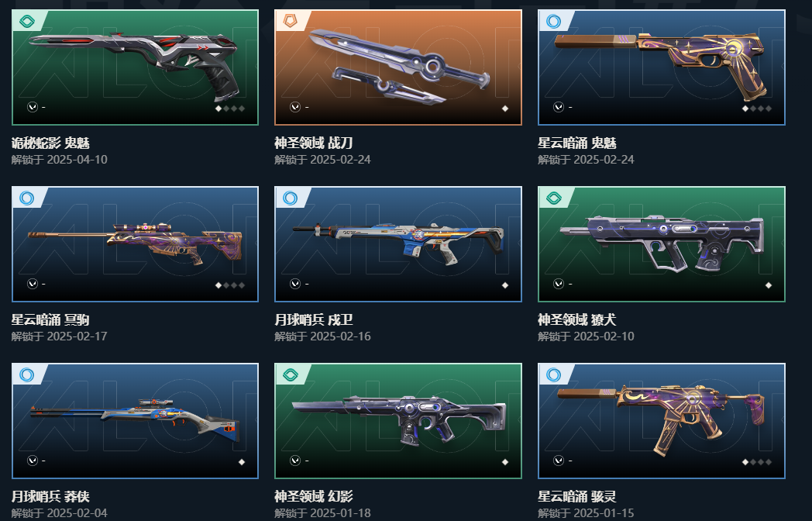Click Valorant points icon on 月球哨兵 戍卫 card

pos(295,284)
